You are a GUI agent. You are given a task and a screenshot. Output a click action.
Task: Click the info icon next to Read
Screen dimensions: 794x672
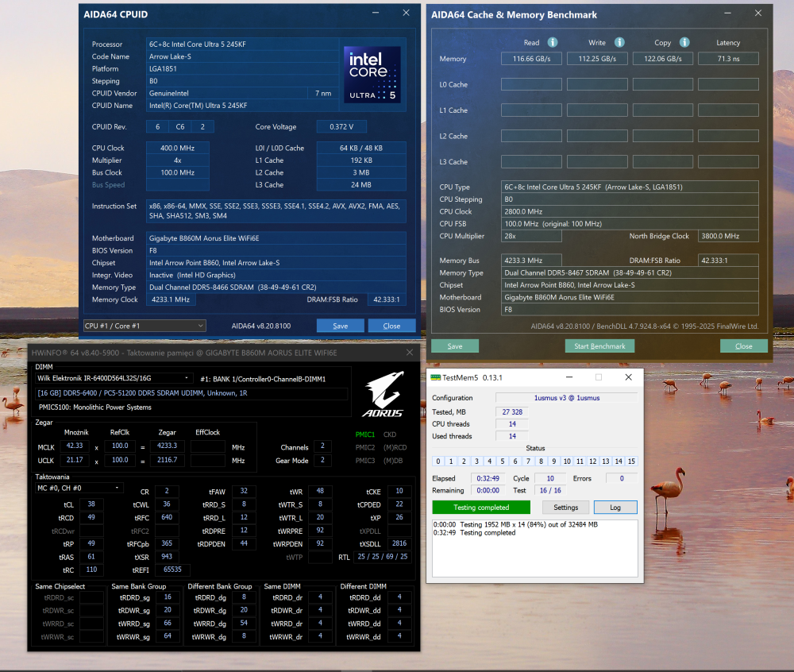tap(553, 43)
